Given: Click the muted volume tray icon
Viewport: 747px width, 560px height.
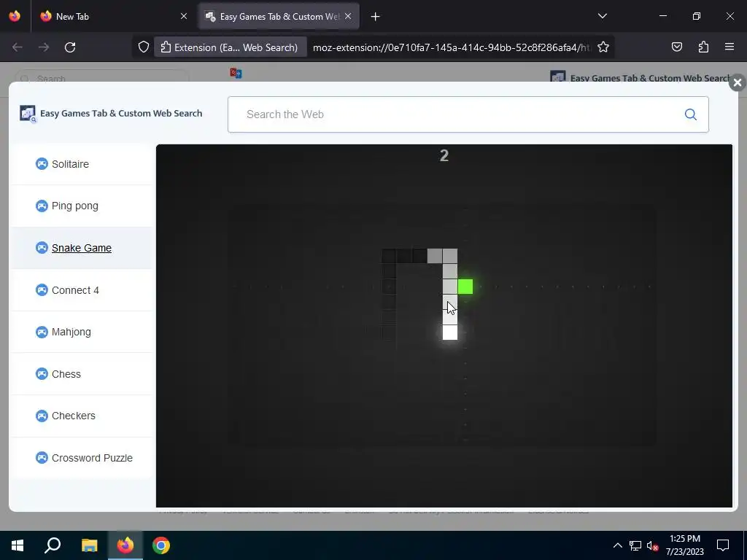Looking at the screenshot, I should [653, 545].
